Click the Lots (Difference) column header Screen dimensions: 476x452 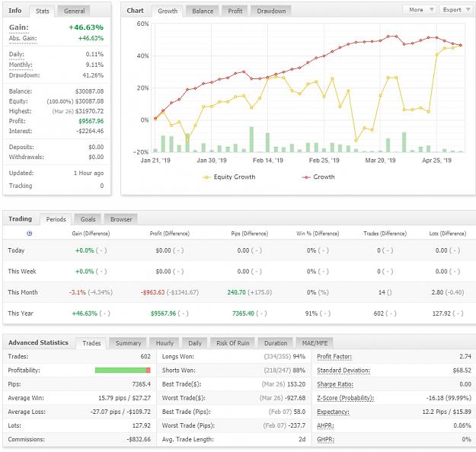tap(448, 234)
